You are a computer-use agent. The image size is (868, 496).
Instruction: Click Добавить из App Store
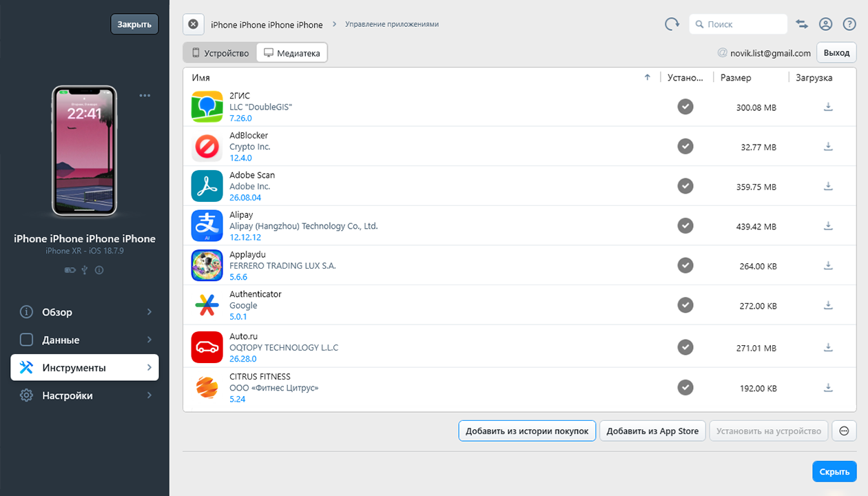652,431
